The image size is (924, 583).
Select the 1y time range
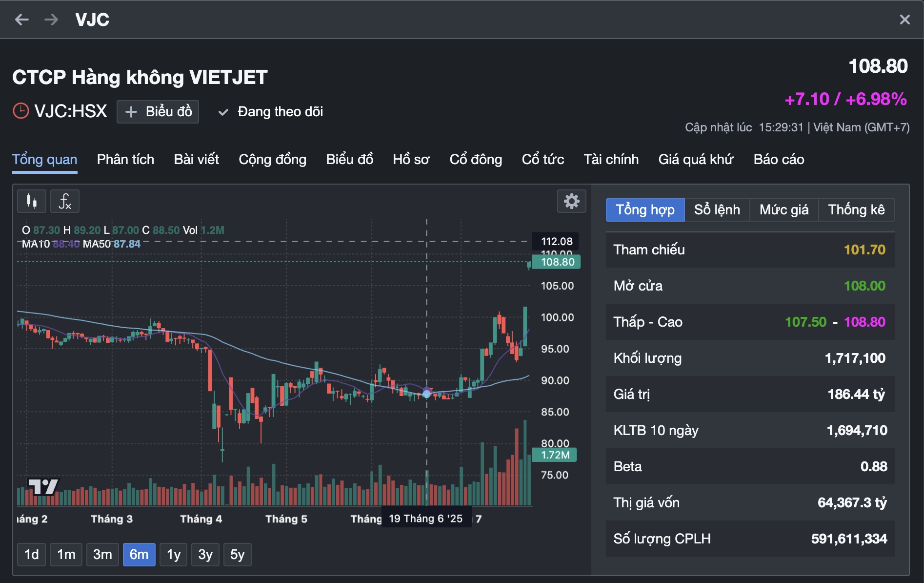(174, 554)
